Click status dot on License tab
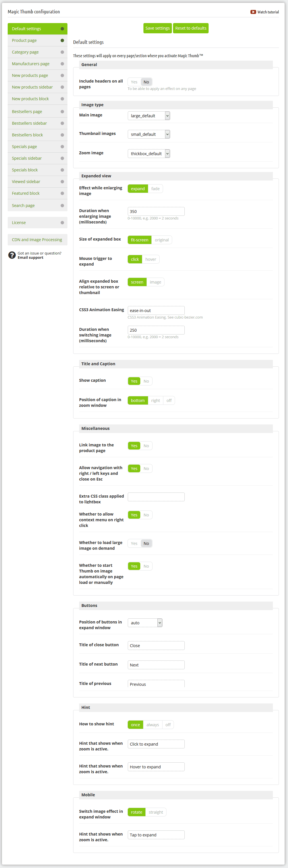The image size is (288, 868). 62,223
